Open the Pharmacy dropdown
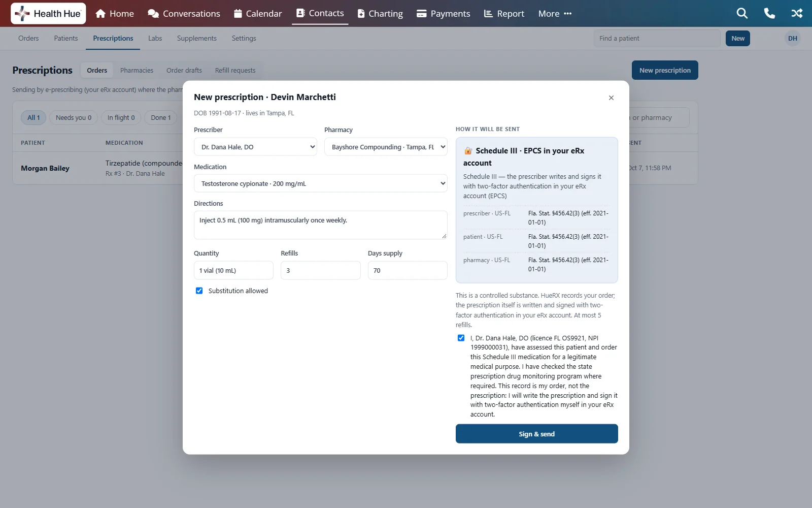This screenshot has width=812, height=508. pyautogui.click(x=386, y=147)
